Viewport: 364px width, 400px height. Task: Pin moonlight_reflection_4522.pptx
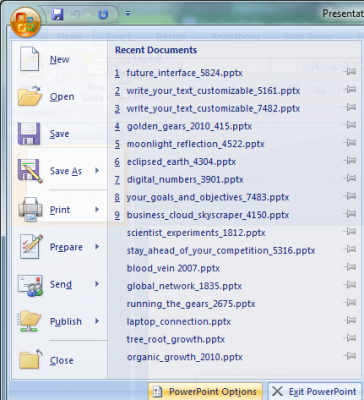[x=350, y=142]
